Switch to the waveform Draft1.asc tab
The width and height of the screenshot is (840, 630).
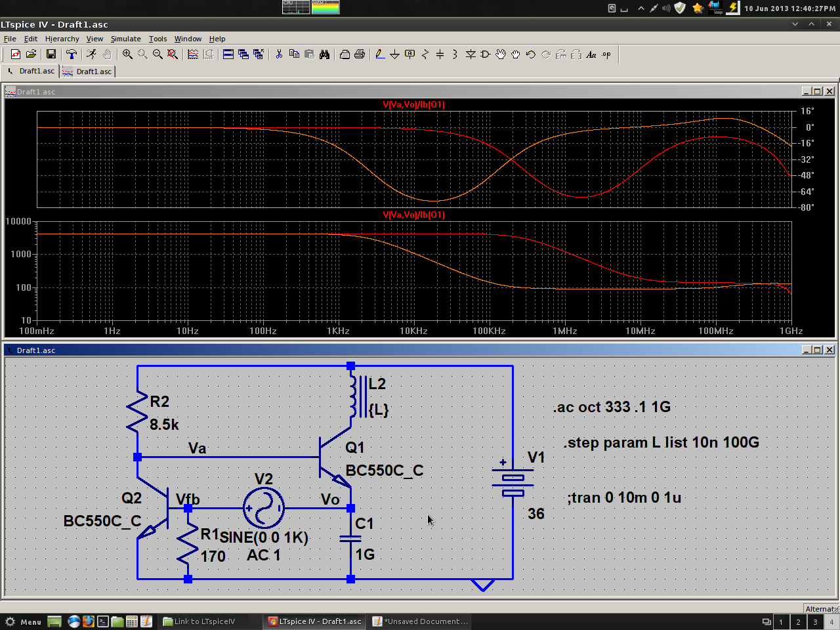tap(87, 71)
